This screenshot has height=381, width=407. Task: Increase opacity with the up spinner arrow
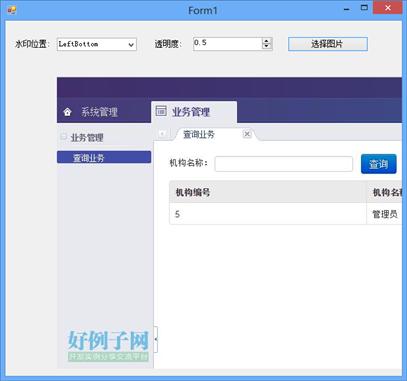266,40
